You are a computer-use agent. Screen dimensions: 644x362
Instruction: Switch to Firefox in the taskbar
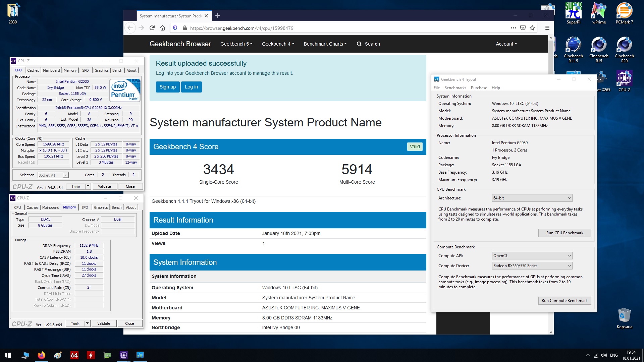[x=42, y=355]
